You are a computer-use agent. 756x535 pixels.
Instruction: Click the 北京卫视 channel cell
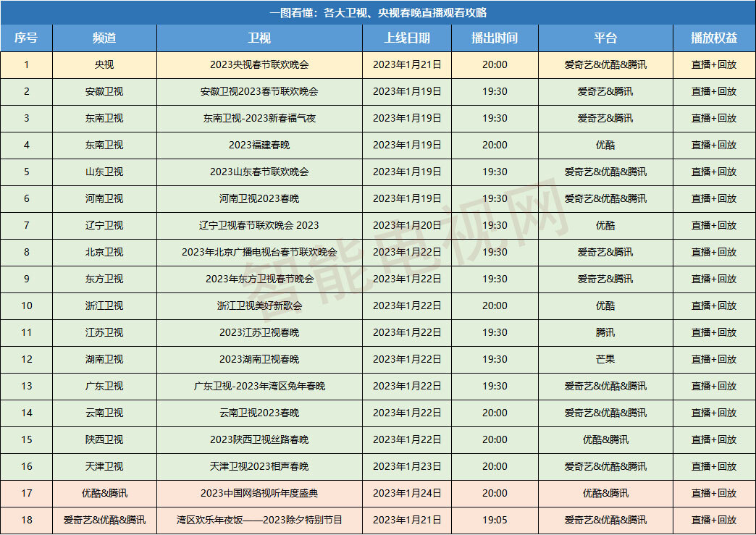pyautogui.click(x=104, y=252)
